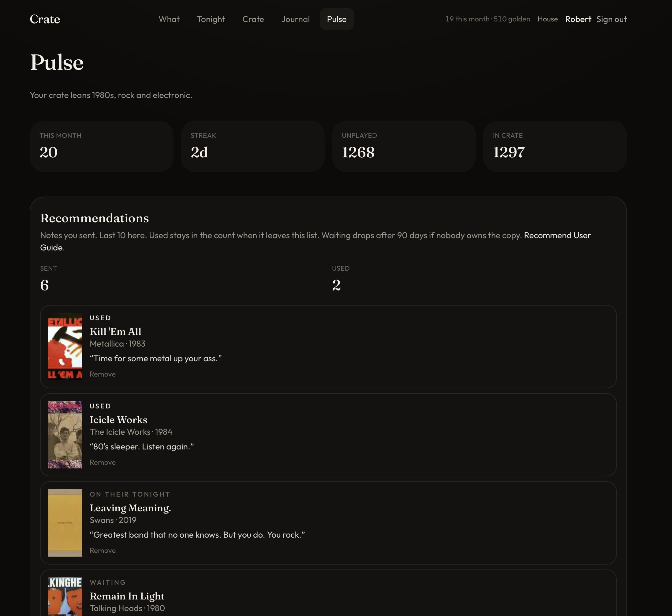The image size is (672, 616).
Task: Open the Crate nav tab
Action: pos(253,19)
